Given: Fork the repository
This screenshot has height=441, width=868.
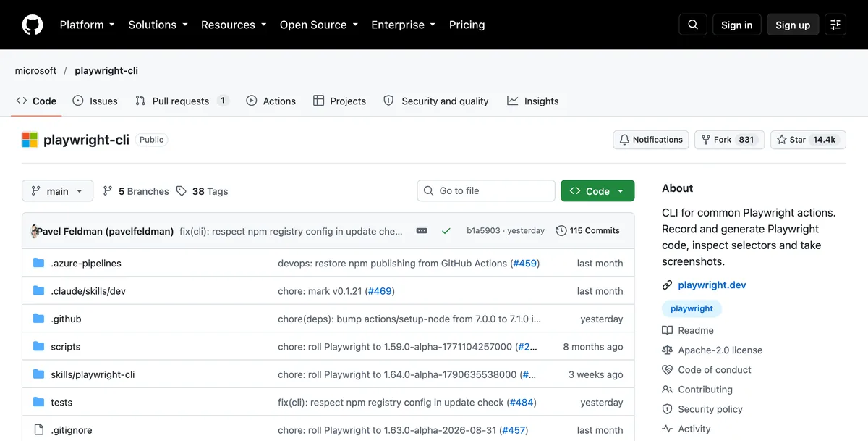Looking at the screenshot, I should (729, 140).
